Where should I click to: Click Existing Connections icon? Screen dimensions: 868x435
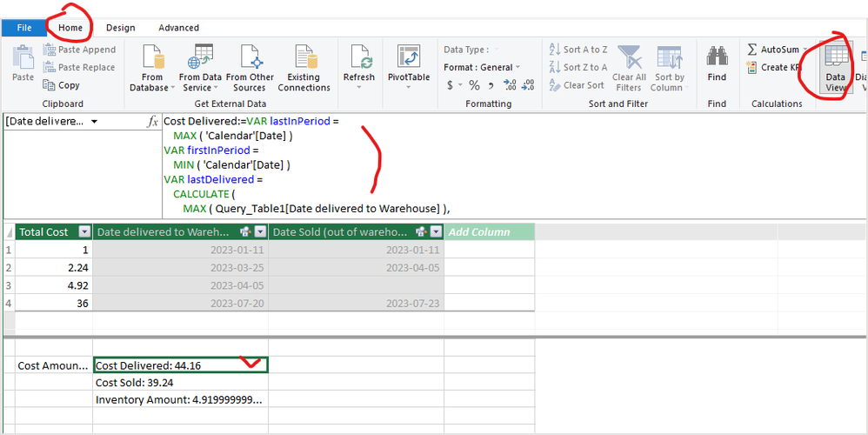coord(304,56)
